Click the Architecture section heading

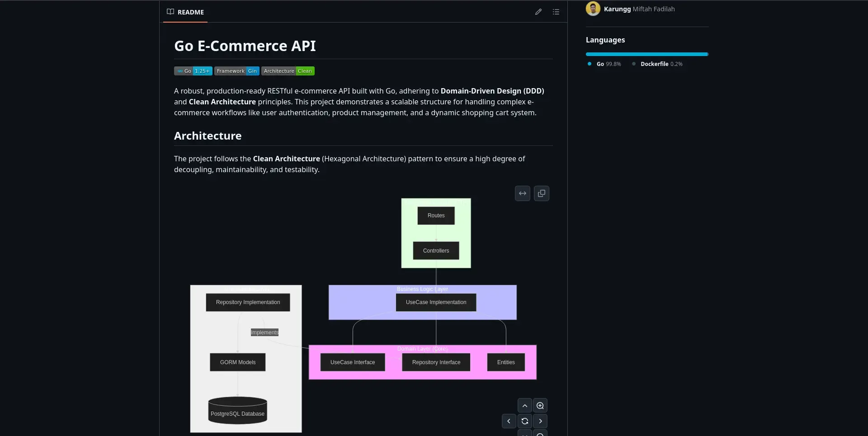click(208, 136)
